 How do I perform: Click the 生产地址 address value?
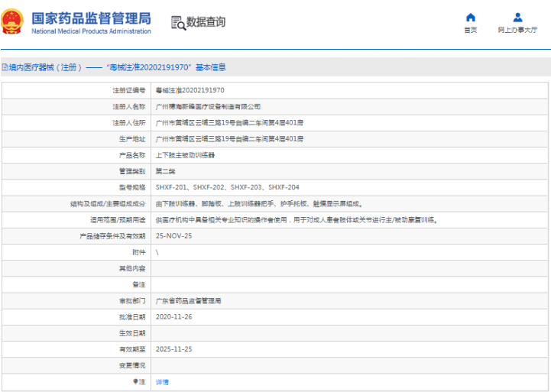tap(229, 139)
